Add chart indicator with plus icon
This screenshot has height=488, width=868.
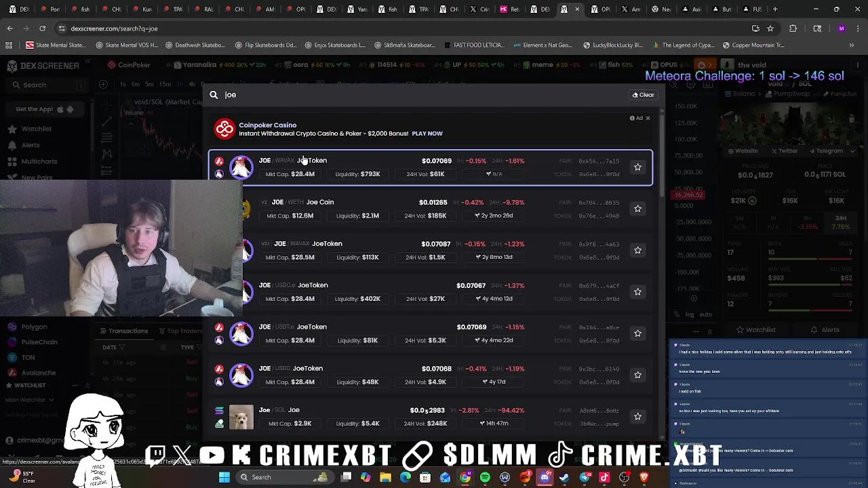(103, 85)
